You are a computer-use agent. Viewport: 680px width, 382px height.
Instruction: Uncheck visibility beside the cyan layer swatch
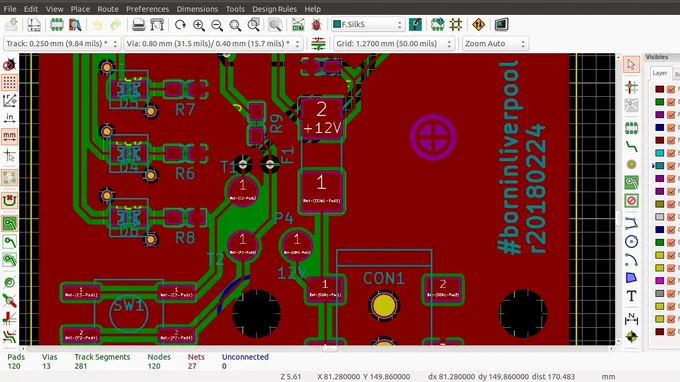coord(671,153)
